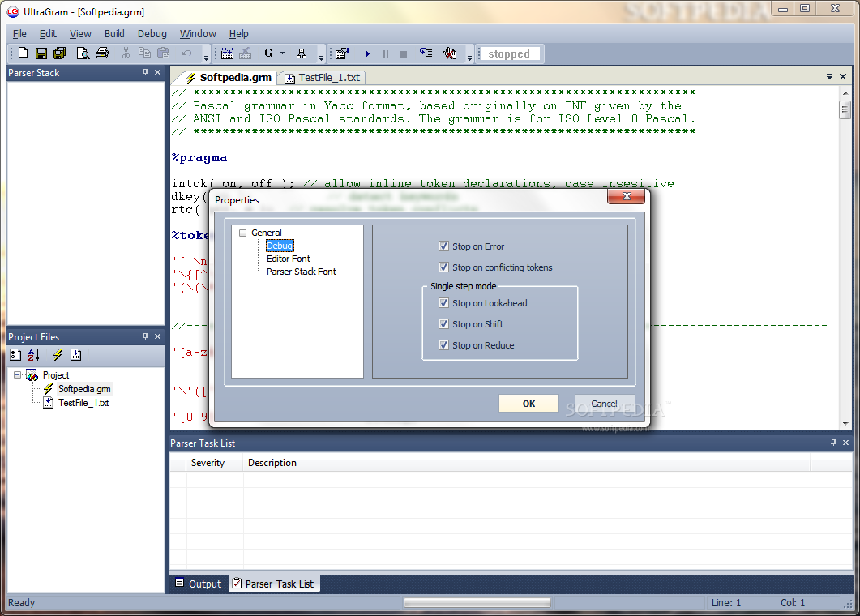Click the New file toolbar icon
Viewport: 860px width, 616px height.
[x=23, y=53]
